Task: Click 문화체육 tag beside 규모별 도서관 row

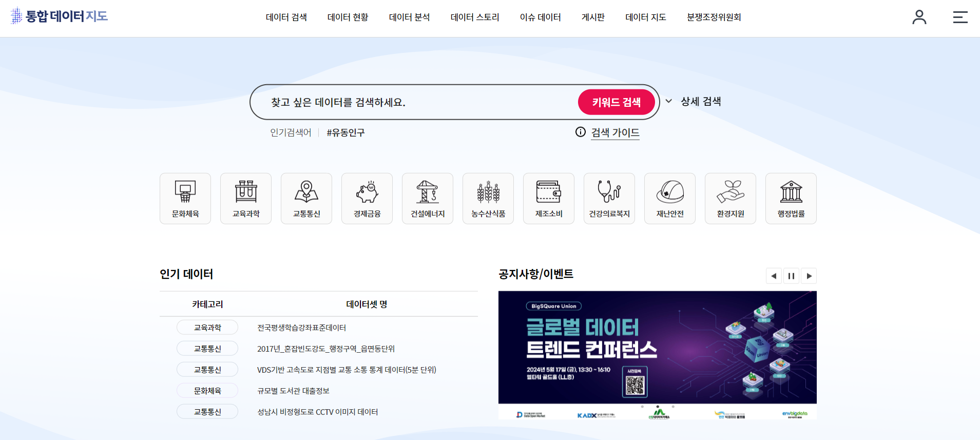Action: pos(207,391)
